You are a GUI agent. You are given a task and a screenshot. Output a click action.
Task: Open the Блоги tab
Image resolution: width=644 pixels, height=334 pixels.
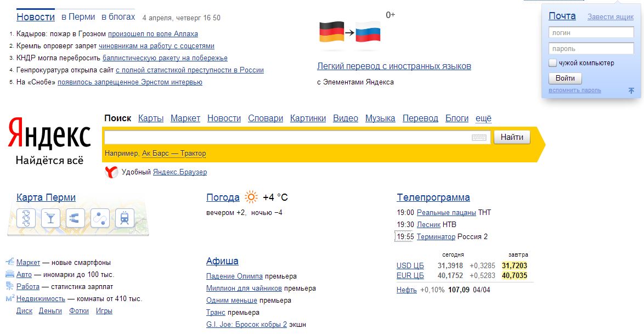pyautogui.click(x=457, y=118)
